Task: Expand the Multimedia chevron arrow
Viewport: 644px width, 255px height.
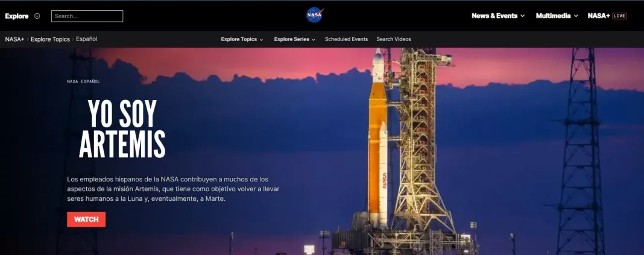Action: [576, 16]
